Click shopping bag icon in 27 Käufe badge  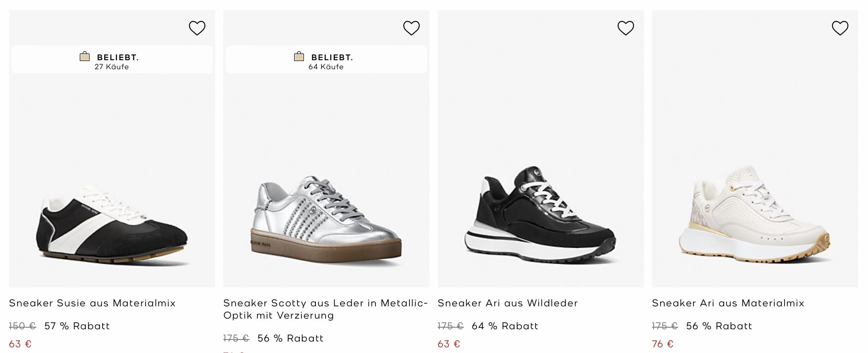85,57
